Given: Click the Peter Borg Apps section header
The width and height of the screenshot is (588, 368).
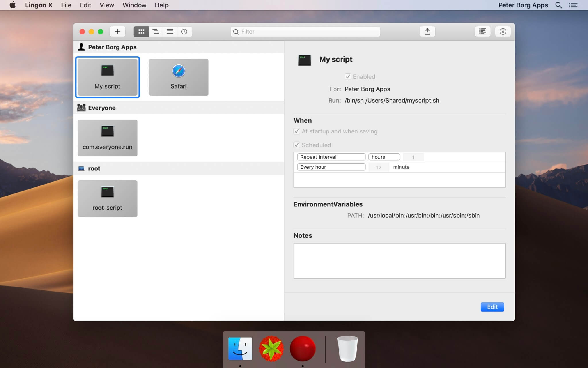Looking at the screenshot, I should [x=179, y=47].
